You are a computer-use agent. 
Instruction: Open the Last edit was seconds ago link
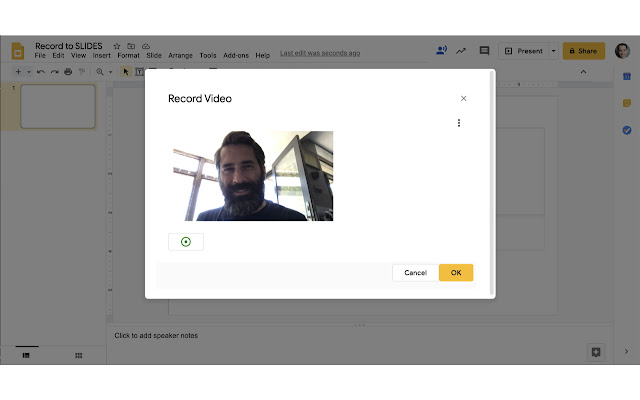(x=320, y=53)
